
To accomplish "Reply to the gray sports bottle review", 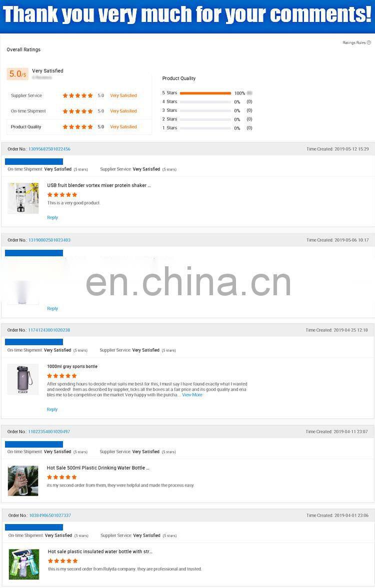I will click(52, 410).
